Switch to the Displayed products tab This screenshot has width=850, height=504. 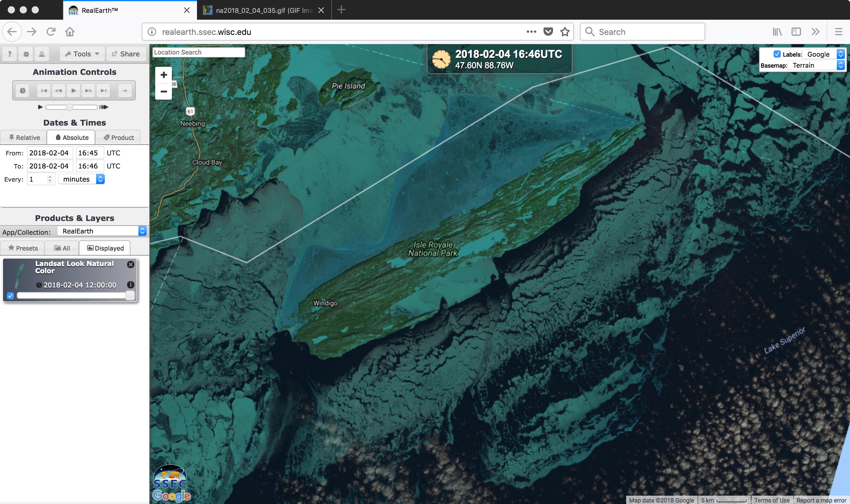point(105,248)
